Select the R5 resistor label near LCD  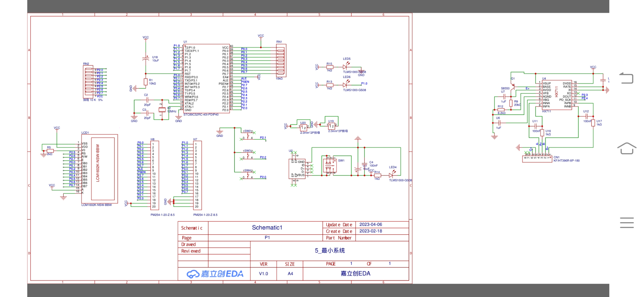click(x=49, y=148)
